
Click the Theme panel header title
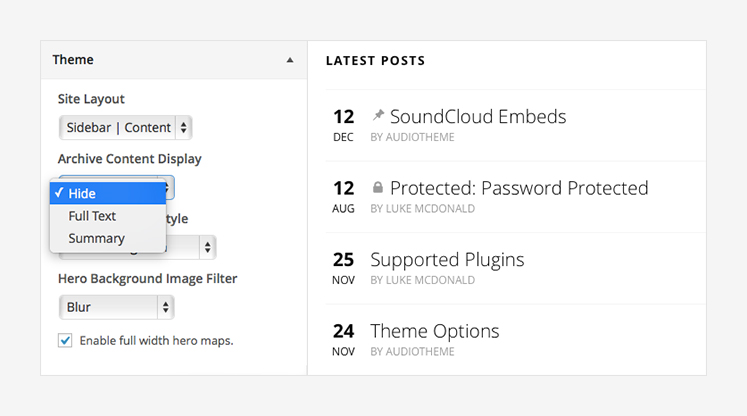73,60
